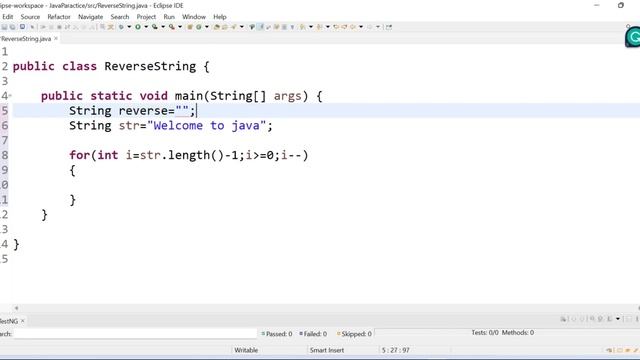Click the Pin Editor toolbar icon
The image size is (640, 360).
[x=389, y=27]
